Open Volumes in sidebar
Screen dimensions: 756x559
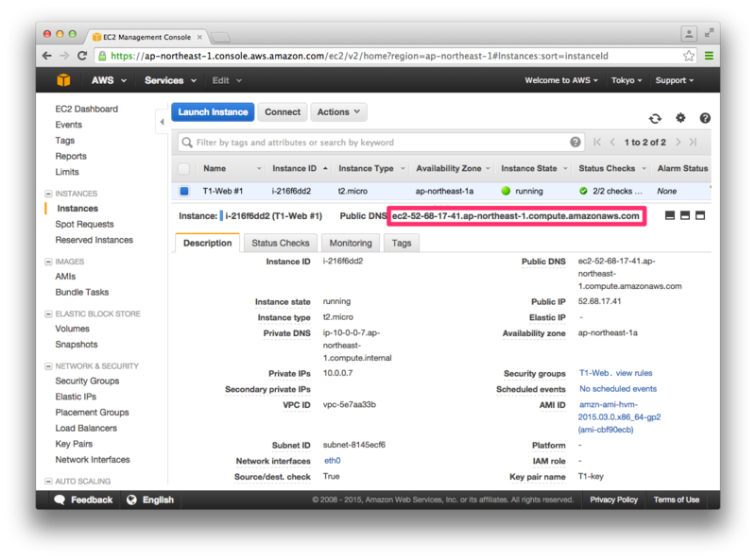72,329
